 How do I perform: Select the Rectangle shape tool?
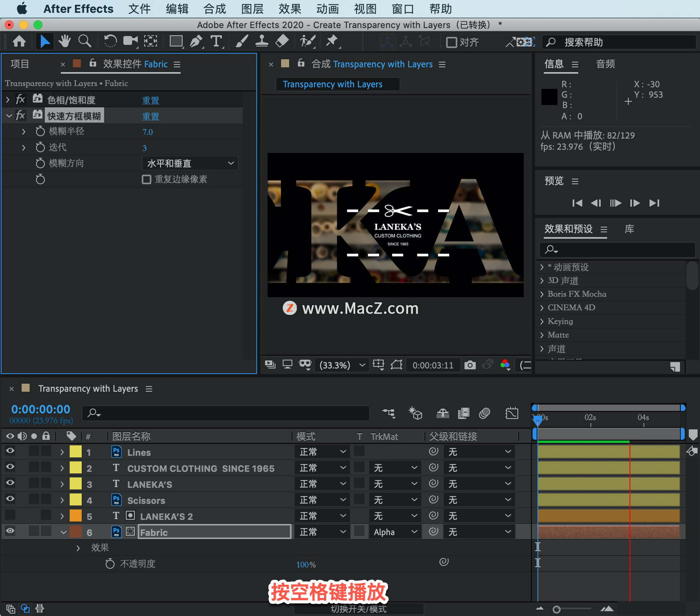click(176, 41)
